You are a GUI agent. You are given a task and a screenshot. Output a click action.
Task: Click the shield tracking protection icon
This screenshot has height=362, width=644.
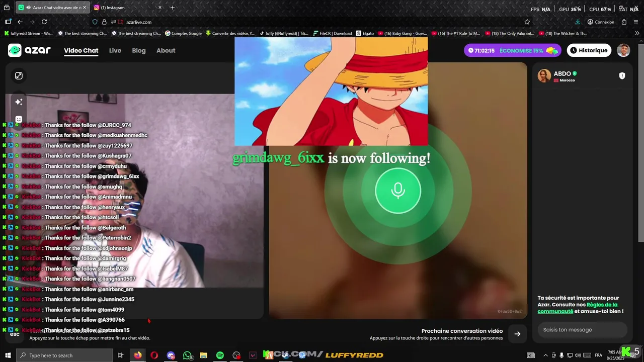click(95, 22)
